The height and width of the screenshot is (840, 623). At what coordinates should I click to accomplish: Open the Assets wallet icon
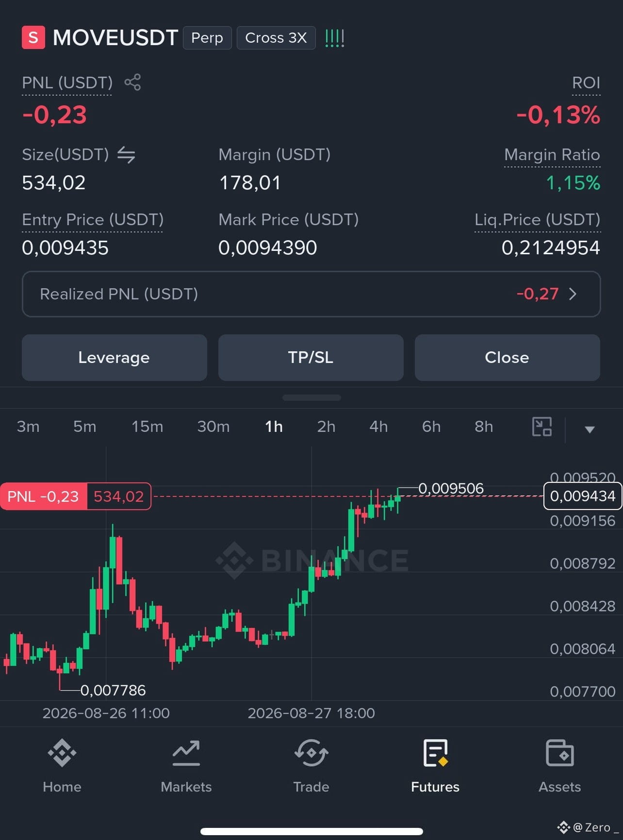pyautogui.click(x=560, y=753)
